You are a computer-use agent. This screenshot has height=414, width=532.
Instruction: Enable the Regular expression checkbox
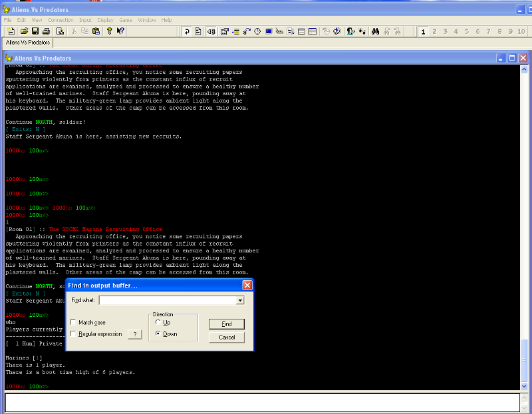[x=73, y=334]
